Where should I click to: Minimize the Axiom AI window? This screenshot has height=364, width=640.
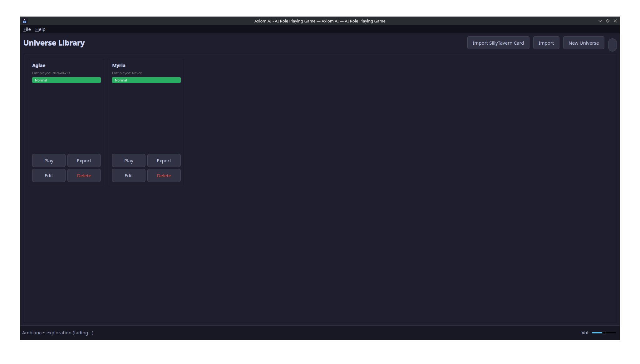pos(600,21)
